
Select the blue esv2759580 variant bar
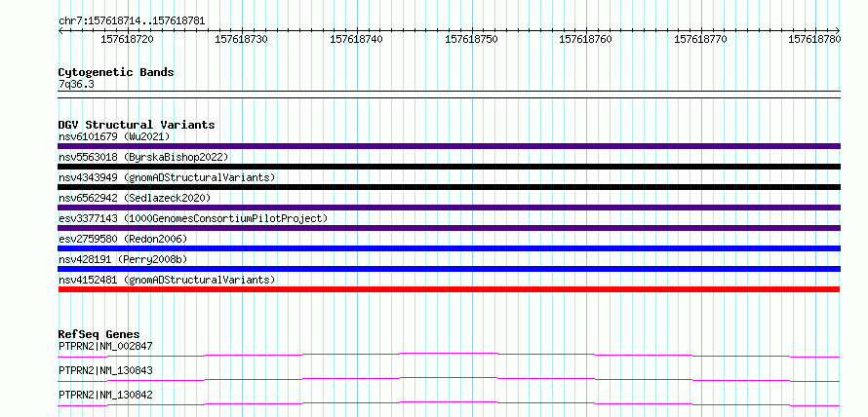pyautogui.click(x=450, y=248)
